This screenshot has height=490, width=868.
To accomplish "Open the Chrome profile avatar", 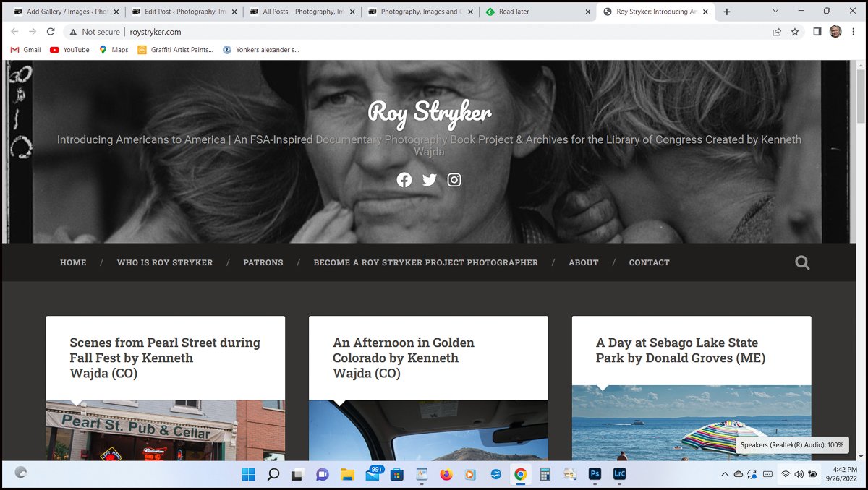I will point(835,32).
